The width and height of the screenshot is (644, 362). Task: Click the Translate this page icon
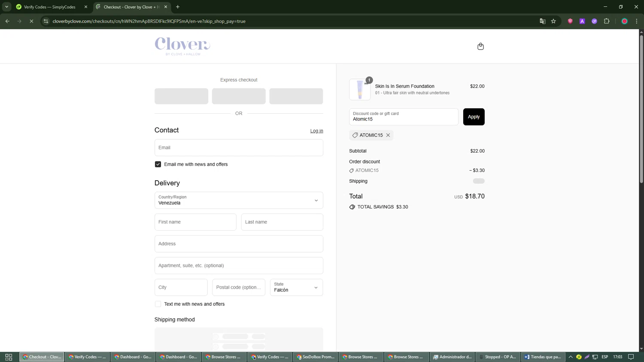[x=542, y=21]
